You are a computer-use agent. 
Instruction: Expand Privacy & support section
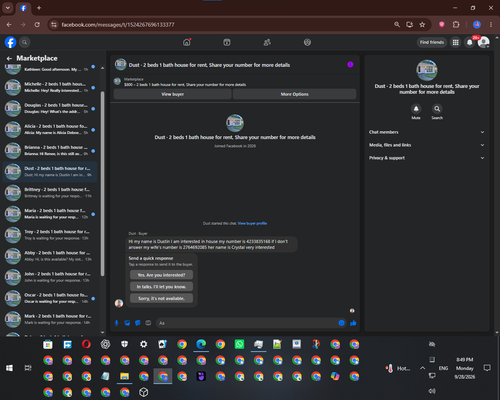(426, 158)
